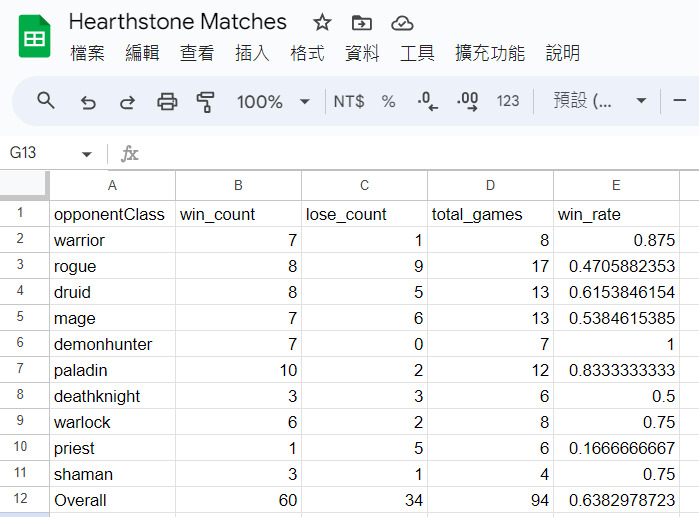The width and height of the screenshot is (699, 517).
Task: Open the 編輯 menu
Action: click(x=142, y=53)
